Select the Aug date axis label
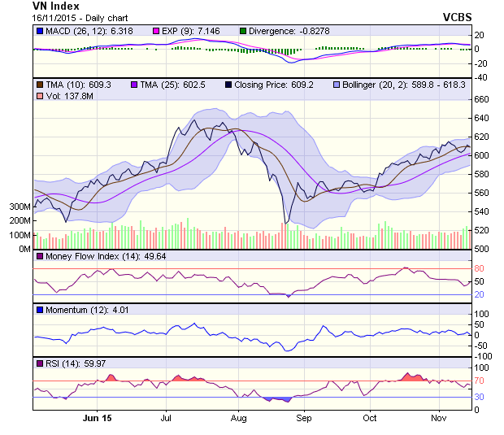504x435 pixels. [x=238, y=419]
